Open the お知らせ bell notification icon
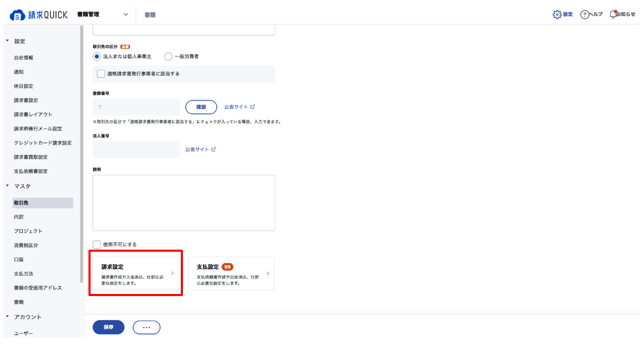The image size is (644, 345). click(x=613, y=14)
